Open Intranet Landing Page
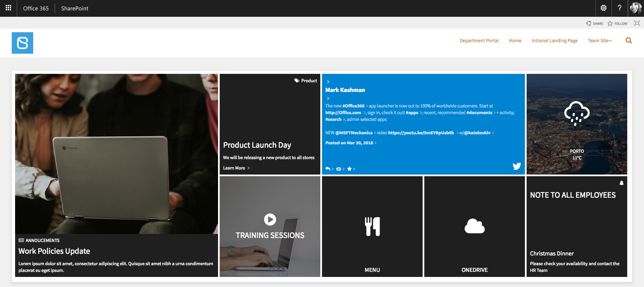The height and width of the screenshot is (287, 644). pos(554,41)
